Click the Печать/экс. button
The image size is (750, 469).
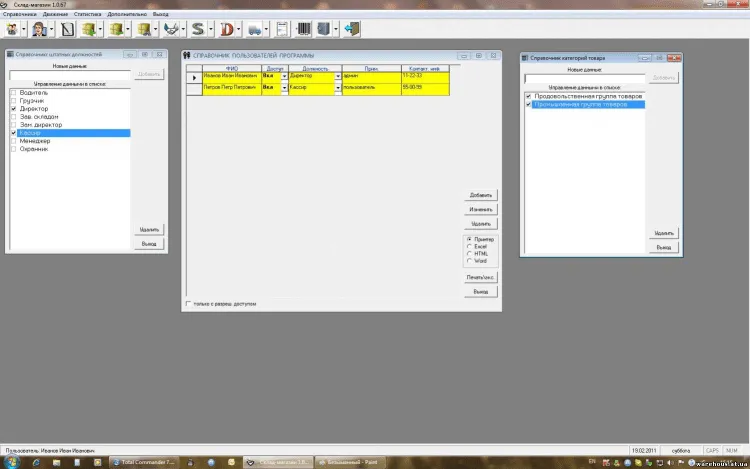tap(481, 277)
